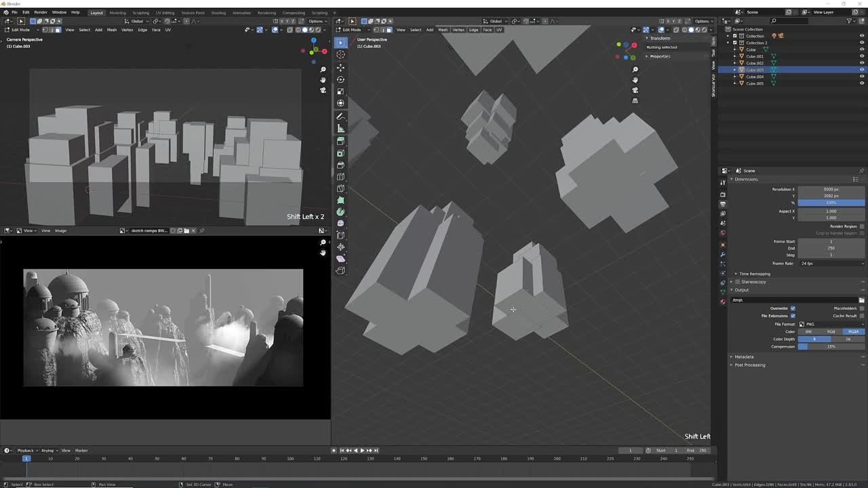
Task: Enable the Cache Result checkbox
Action: (x=861, y=316)
